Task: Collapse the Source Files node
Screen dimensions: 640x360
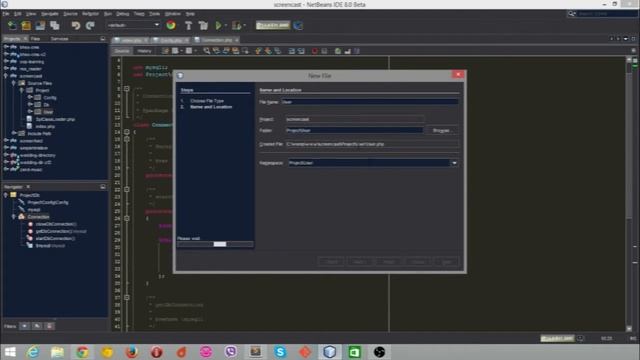Action: [x=14, y=83]
